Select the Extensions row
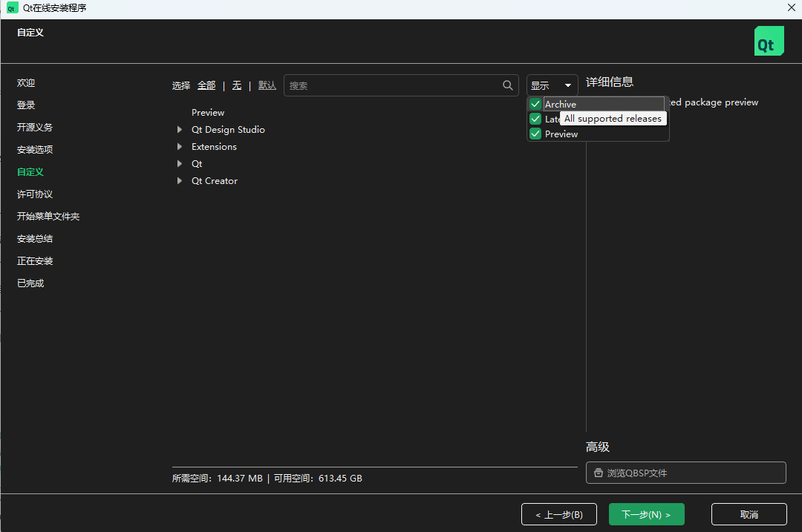Image resolution: width=802 pixels, height=532 pixels. [214, 147]
